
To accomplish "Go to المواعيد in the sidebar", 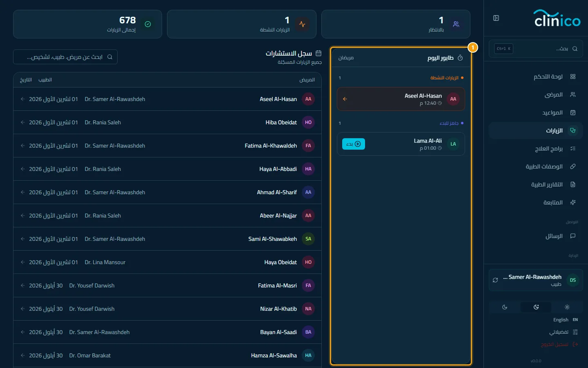I will coord(536,112).
